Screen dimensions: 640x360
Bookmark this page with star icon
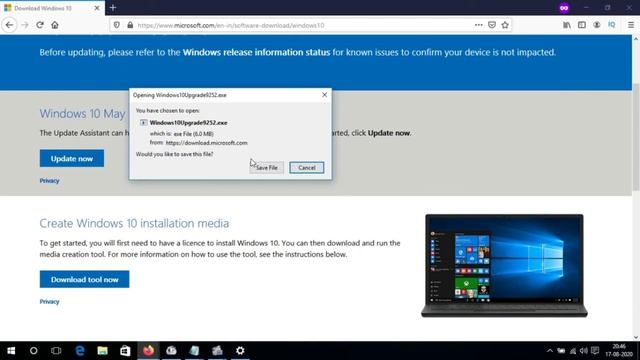[505, 25]
